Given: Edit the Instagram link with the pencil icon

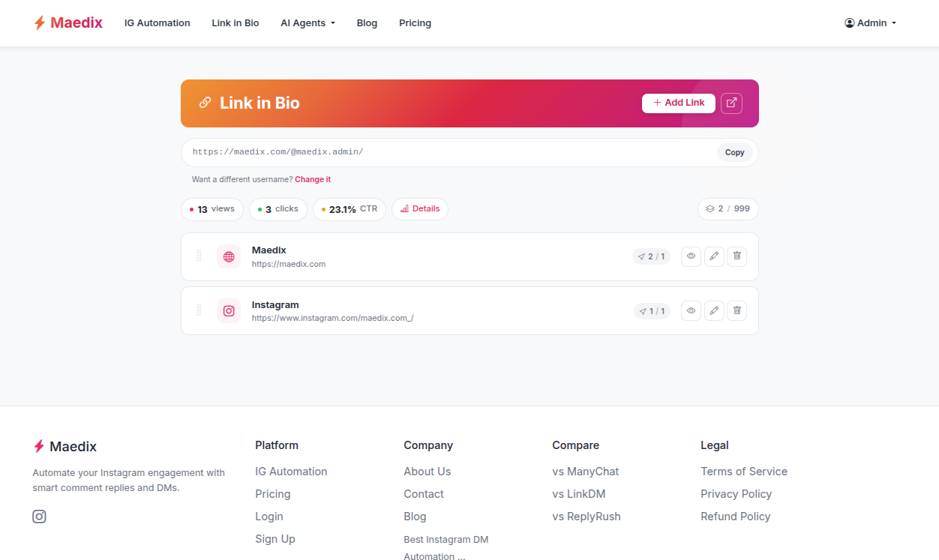Looking at the screenshot, I should (x=713, y=310).
